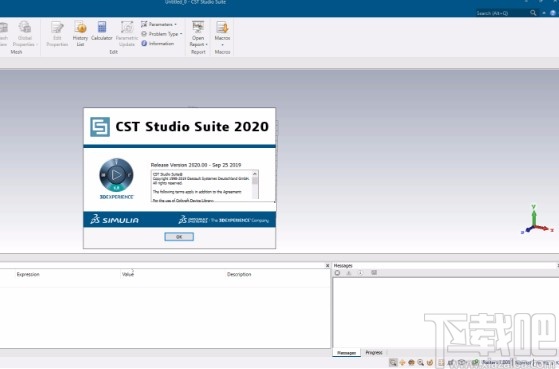Viewport: 559px width, 369px height.
Task: Click the second Messages toolbar icon
Action: [349, 273]
